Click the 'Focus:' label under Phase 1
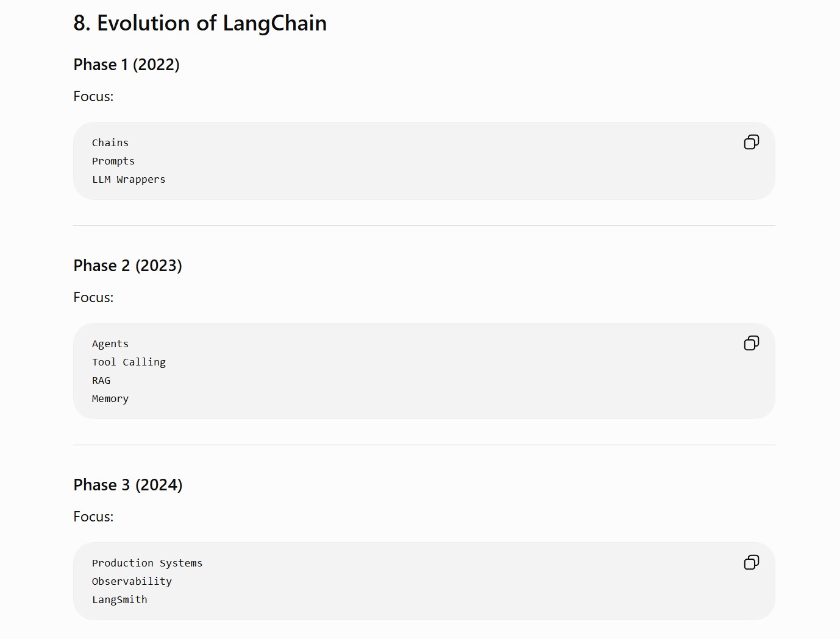Screen dimensions: 840x639 tap(93, 96)
